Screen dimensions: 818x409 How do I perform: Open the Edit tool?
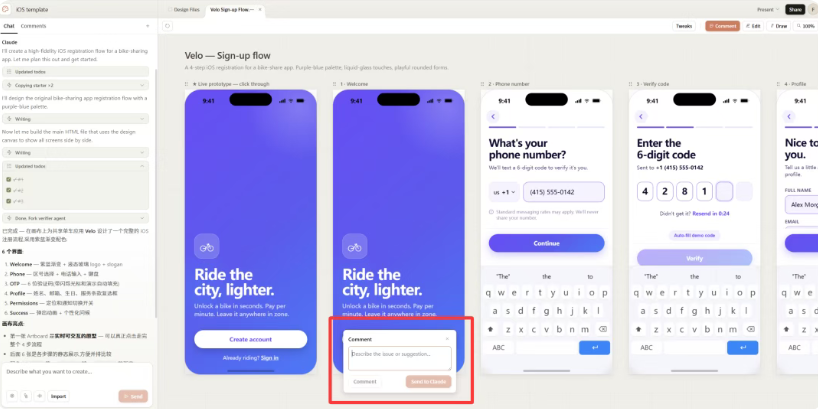click(753, 26)
